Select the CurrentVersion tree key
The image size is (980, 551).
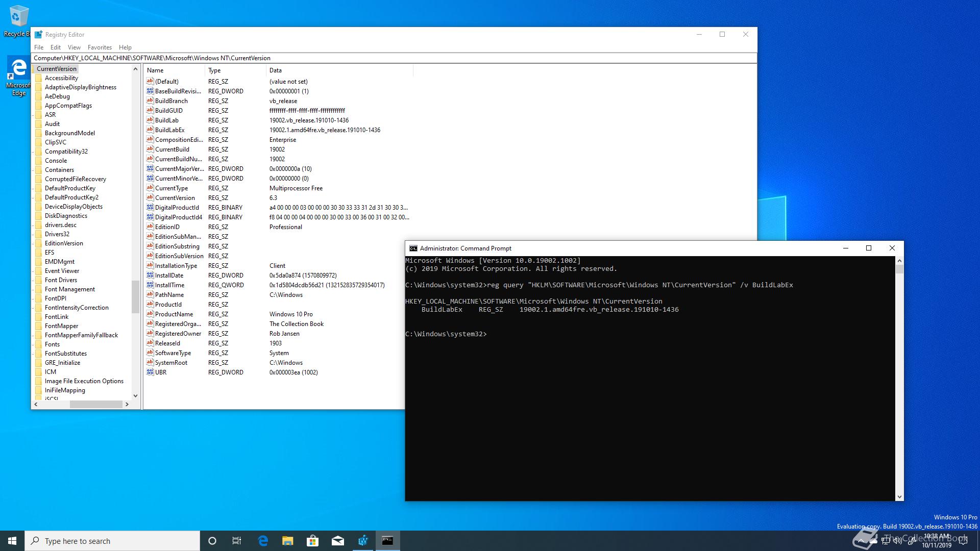tap(56, 69)
